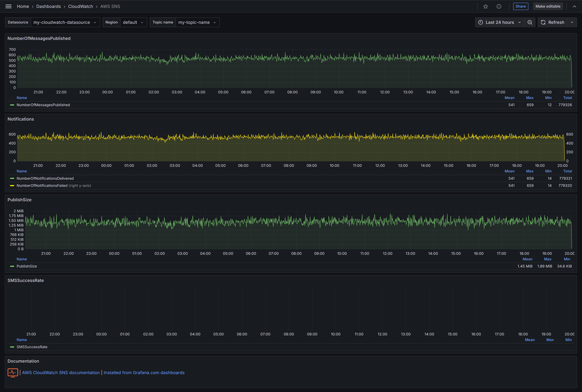Open AWS CloudWatch SNS documentation link
Viewport: 582px width, 392px height.
[x=61, y=373]
